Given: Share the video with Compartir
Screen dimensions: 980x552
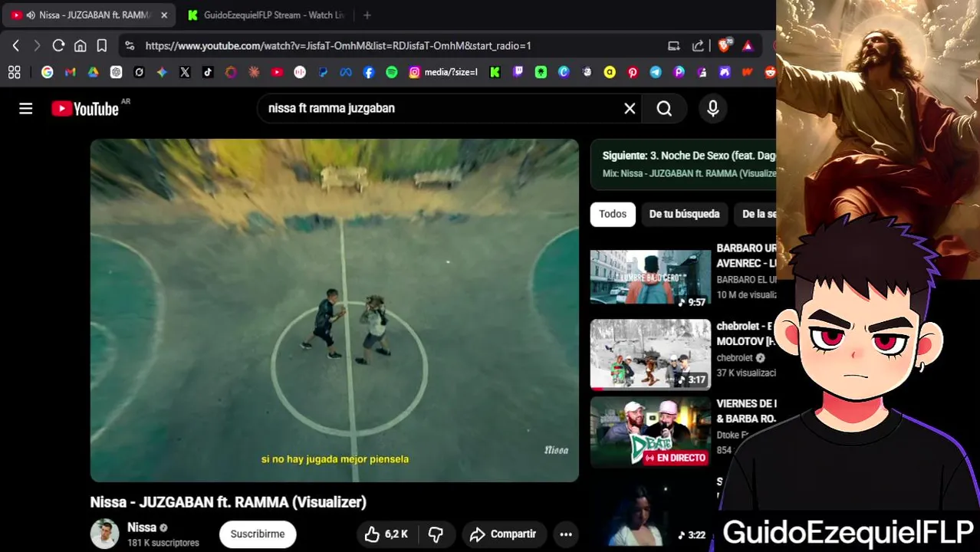Looking at the screenshot, I should tap(503, 534).
